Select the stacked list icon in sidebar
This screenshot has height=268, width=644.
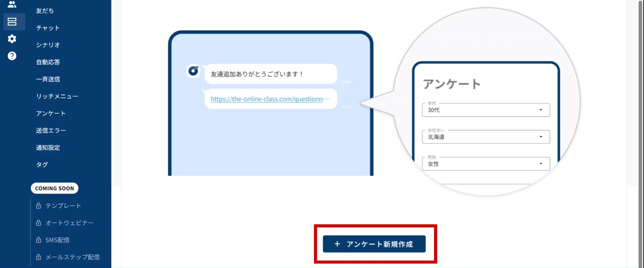(x=12, y=22)
